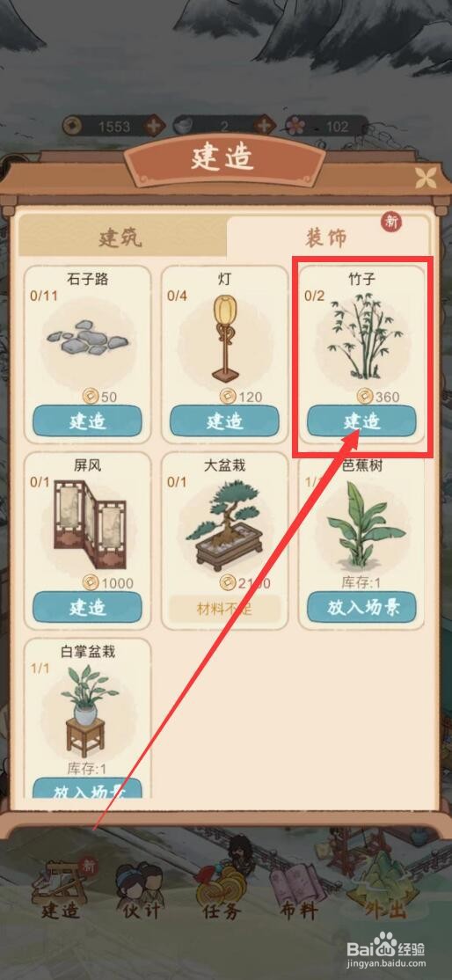Build the 灯 lamp decoration
The image size is (452, 980).
[224, 421]
